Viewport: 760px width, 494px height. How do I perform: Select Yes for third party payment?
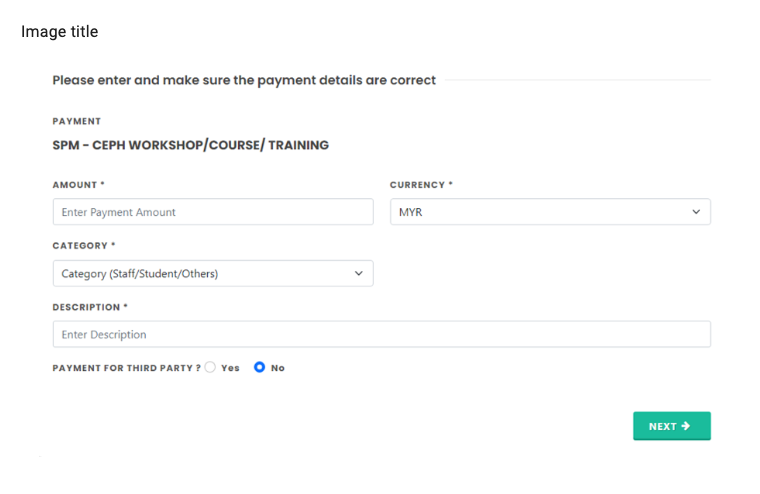click(x=210, y=367)
